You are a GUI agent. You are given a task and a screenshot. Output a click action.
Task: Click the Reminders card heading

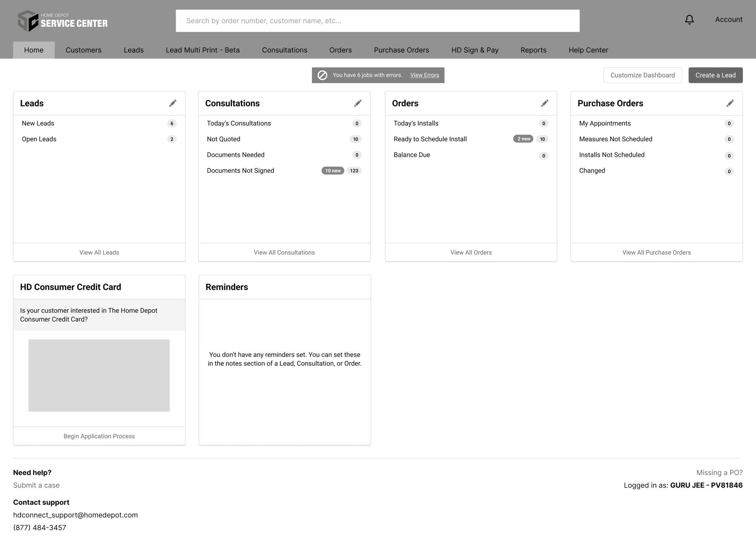227,287
